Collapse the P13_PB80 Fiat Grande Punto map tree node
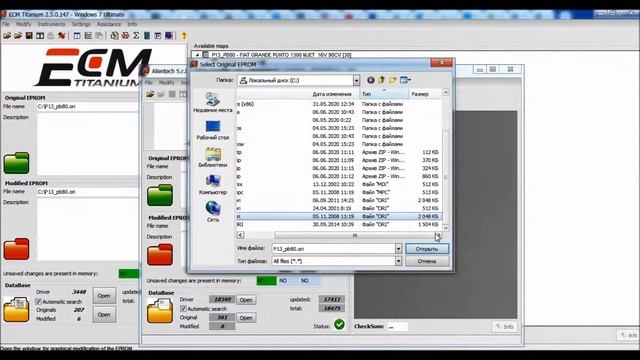 click(x=197, y=55)
